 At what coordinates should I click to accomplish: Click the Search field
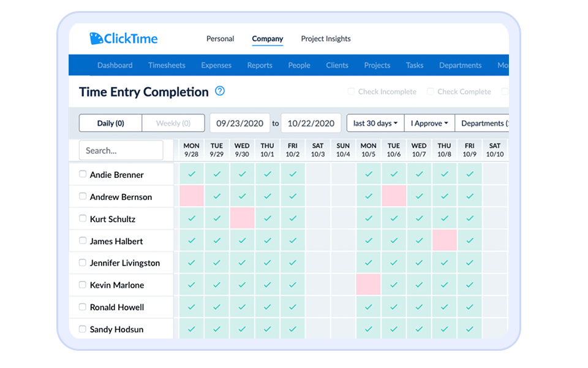tap(121, 150)
